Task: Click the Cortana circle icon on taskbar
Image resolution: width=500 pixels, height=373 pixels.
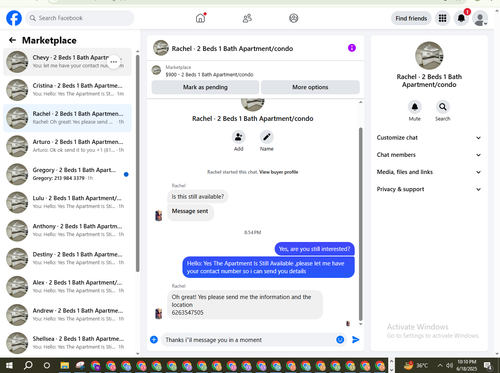Action: point(47,366)
